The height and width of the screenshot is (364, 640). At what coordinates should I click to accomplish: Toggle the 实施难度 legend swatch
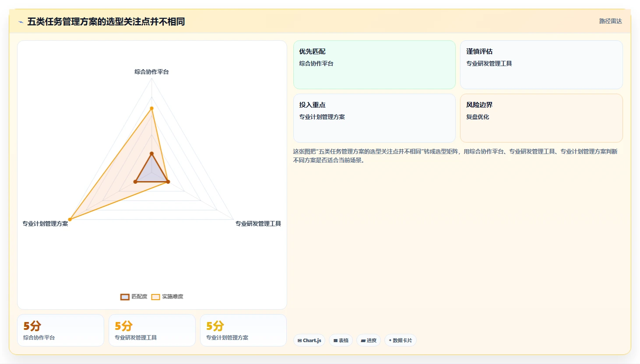tap(155, 297)
